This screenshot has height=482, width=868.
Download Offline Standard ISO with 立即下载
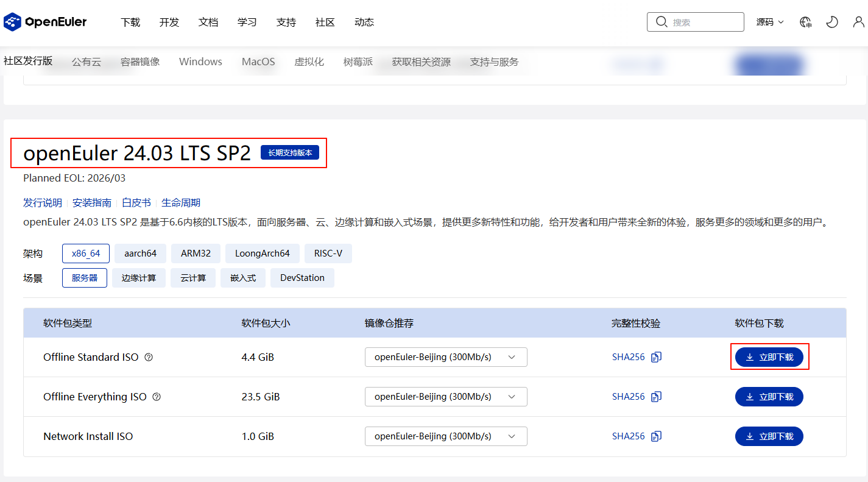pos(769,357)
